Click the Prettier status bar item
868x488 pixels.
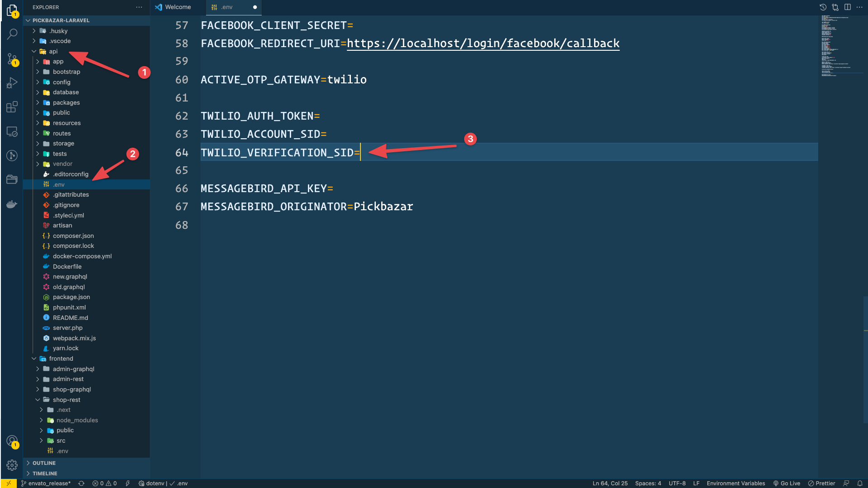point(821,483)
